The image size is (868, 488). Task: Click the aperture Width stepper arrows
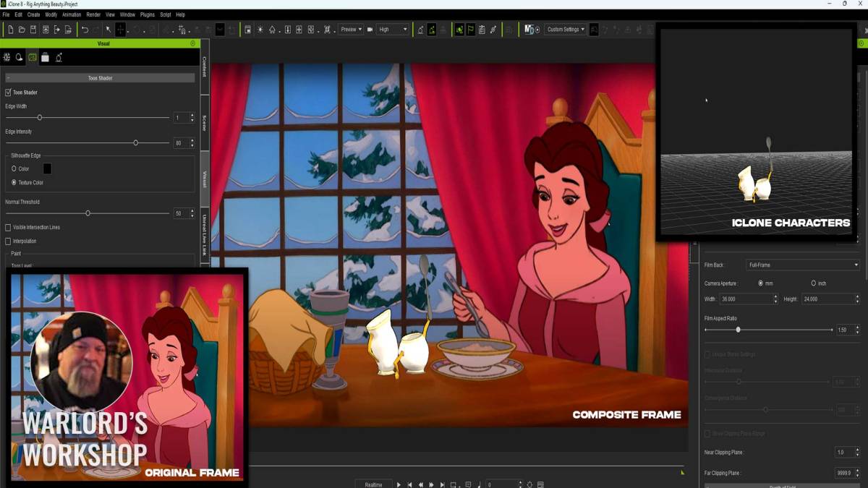(x=775, y=299)
